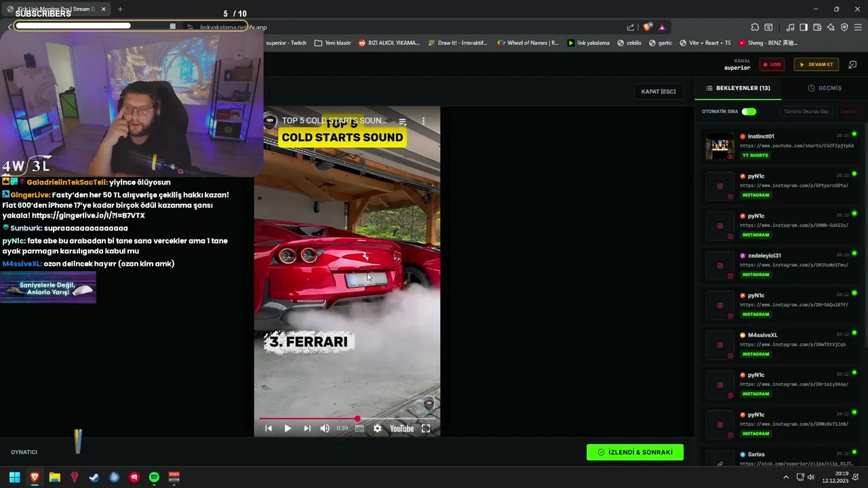Click the pop-out window icon beside DEVAM ET
The width and height of the screenshot is (868, 488).
[852, 64]
